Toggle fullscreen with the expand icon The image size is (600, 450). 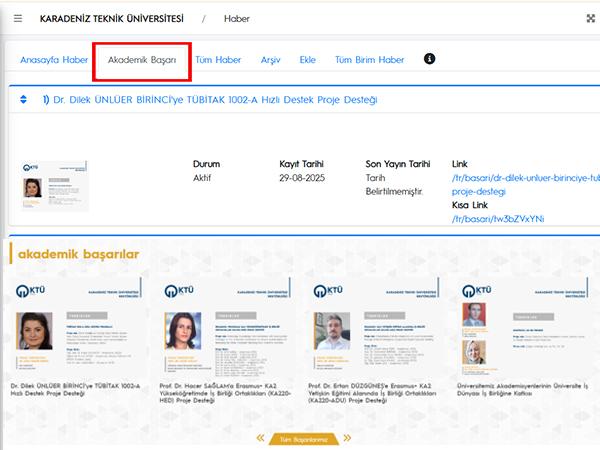[591, 18]
